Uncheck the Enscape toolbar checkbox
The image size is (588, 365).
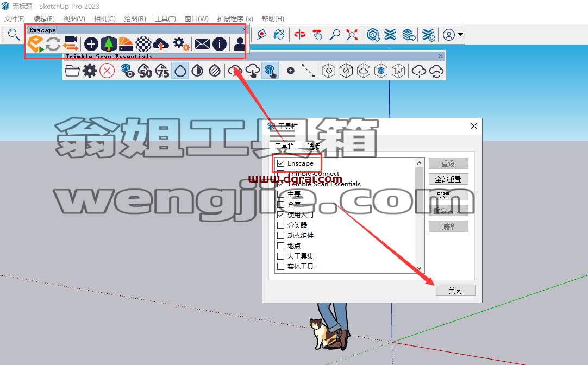(x=280, y=163)
